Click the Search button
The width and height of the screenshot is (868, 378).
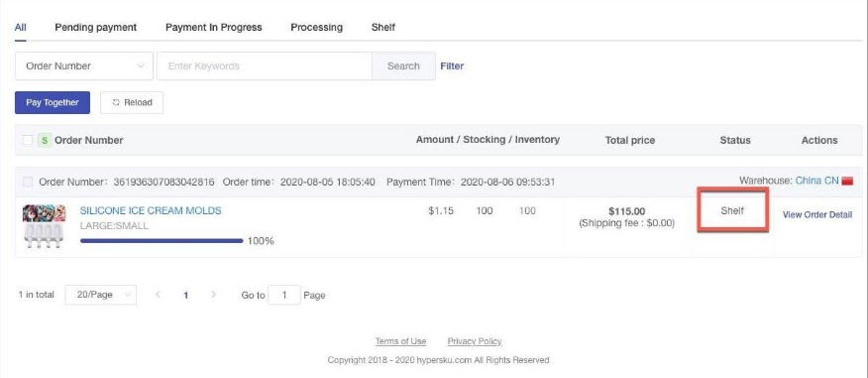(403, 65)
